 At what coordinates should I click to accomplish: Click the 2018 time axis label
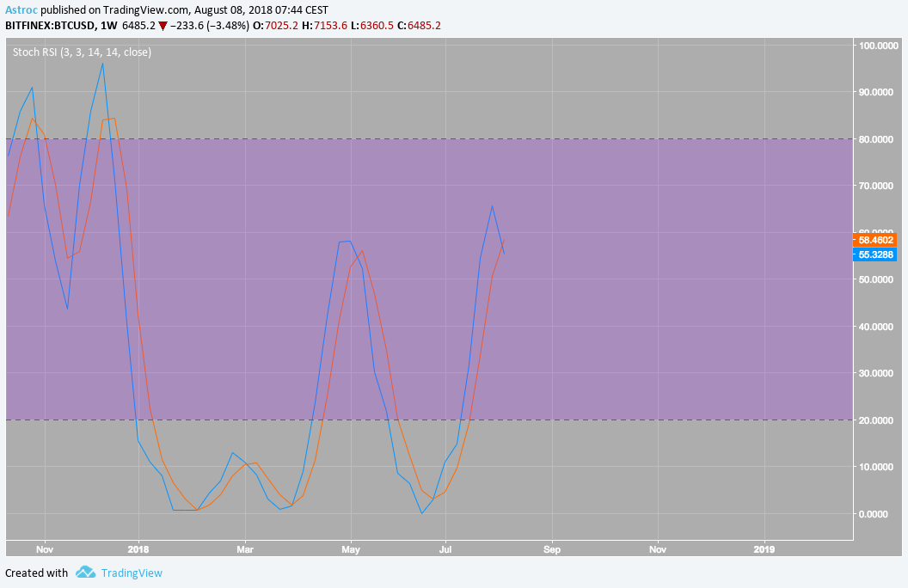click(138, 549)
